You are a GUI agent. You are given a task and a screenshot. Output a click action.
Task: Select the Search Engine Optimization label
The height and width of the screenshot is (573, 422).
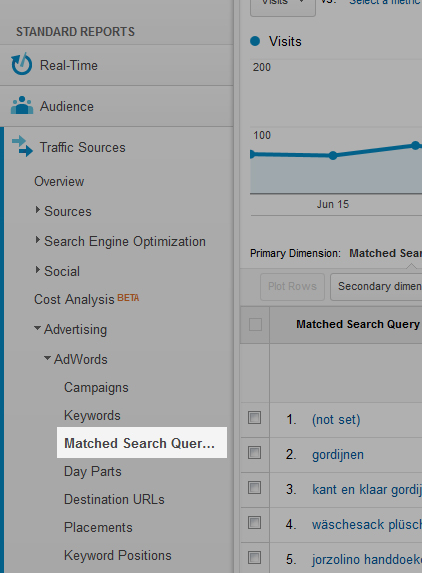pyautogui.click(x=125, y=242)
